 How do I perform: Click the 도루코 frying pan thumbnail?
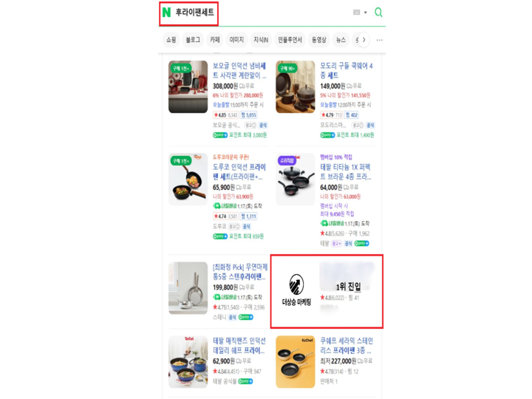tap(188, 180)
